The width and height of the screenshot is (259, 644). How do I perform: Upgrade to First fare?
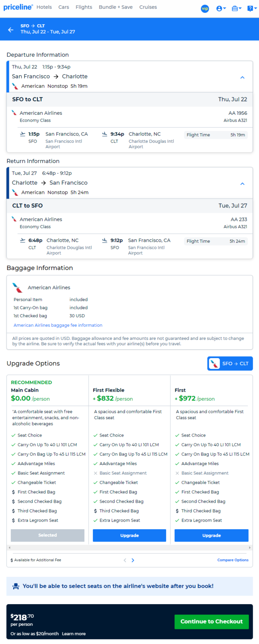[211, 535]
